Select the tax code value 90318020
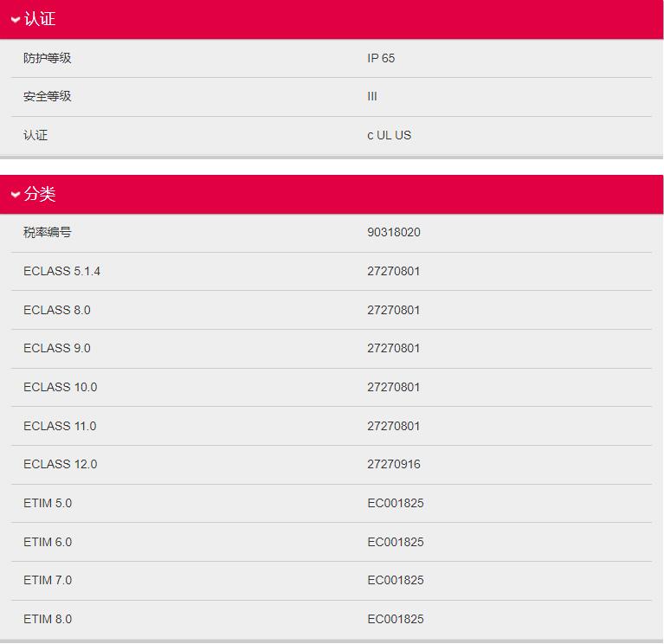This screenshot has height=644, width=664. (x=394, y=233)
